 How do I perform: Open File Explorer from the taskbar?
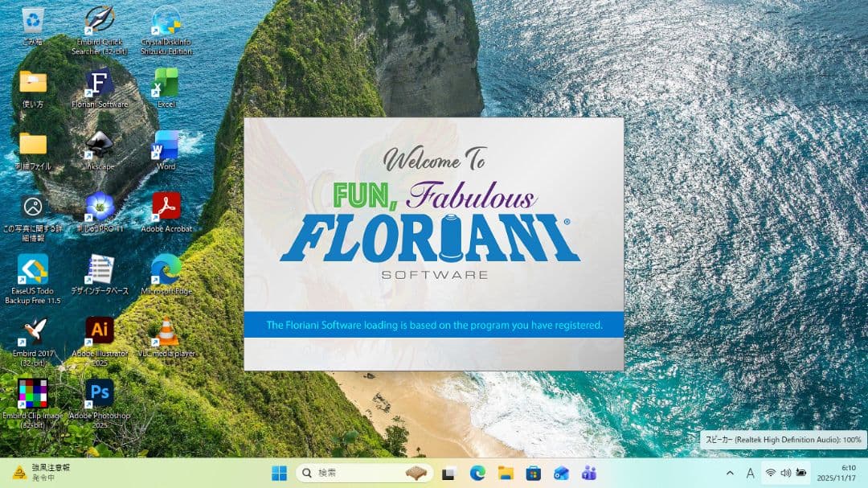[506, 473]
